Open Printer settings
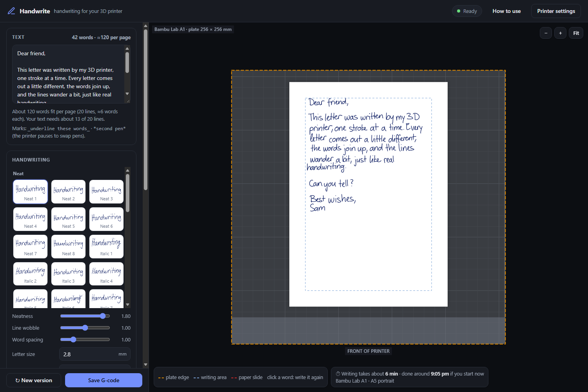This screenshot has width=588, height=392. pyautogui.click(x=556, y=11)
